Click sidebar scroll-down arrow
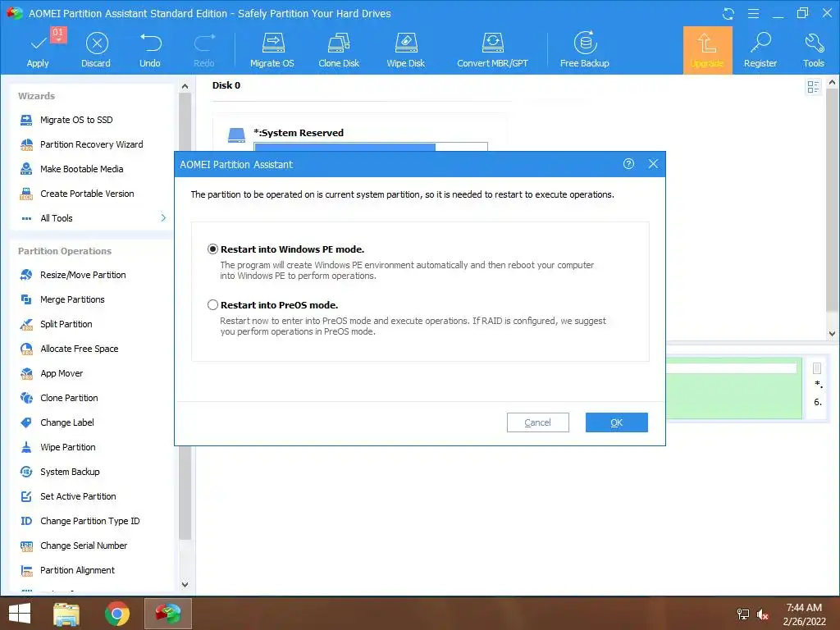 185,584
